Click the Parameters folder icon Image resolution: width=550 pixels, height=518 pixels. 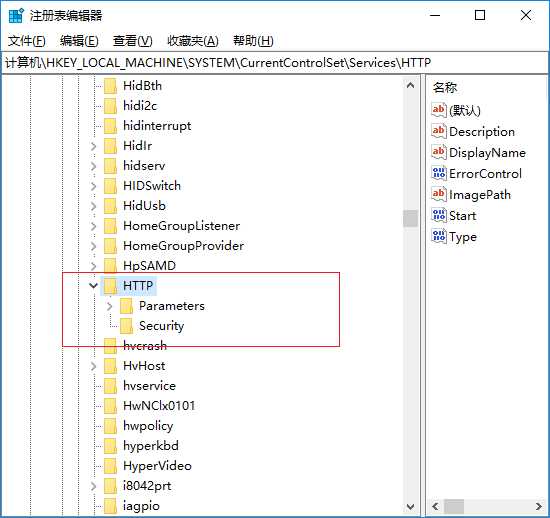(x=126, y=306)
